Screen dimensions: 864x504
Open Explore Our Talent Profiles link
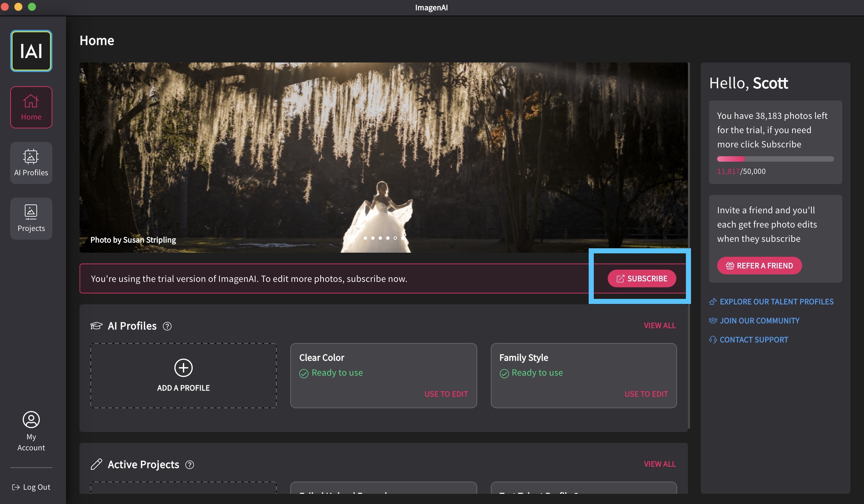(x=776, y=302)
